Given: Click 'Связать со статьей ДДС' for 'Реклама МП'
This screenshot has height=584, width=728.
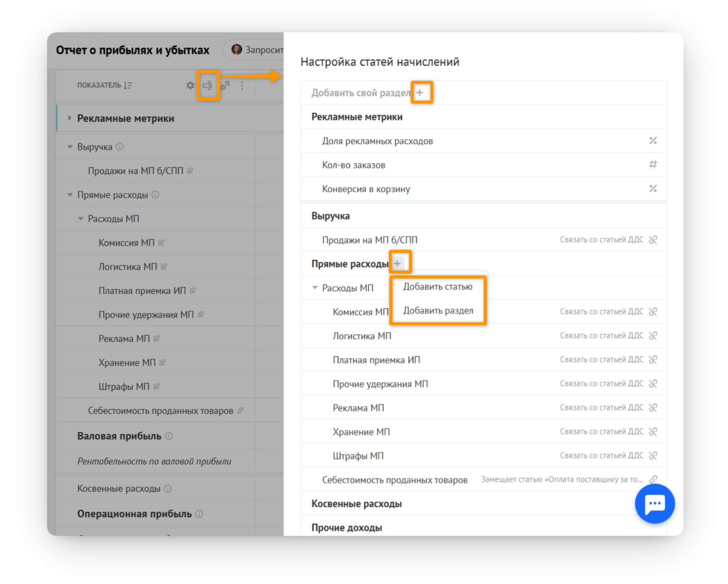Looking at the screenshot, I should [x=602, y=407].
